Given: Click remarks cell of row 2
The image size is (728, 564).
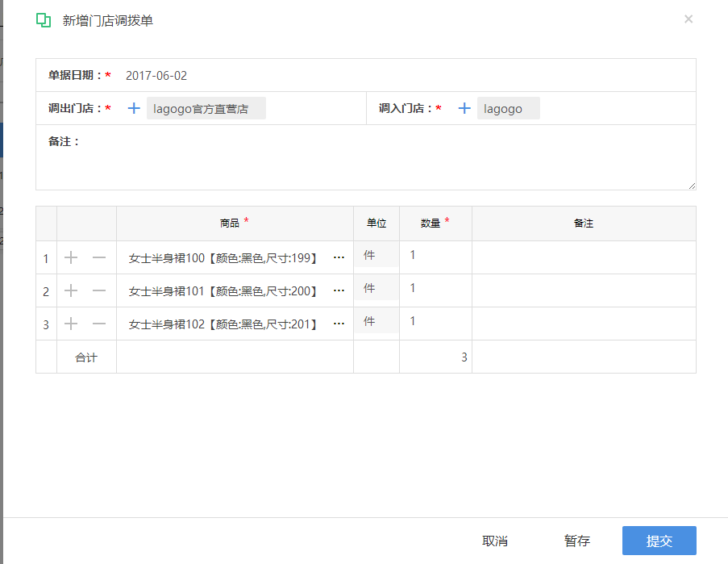Looking at the screenshot, I should tap(584, 290).
